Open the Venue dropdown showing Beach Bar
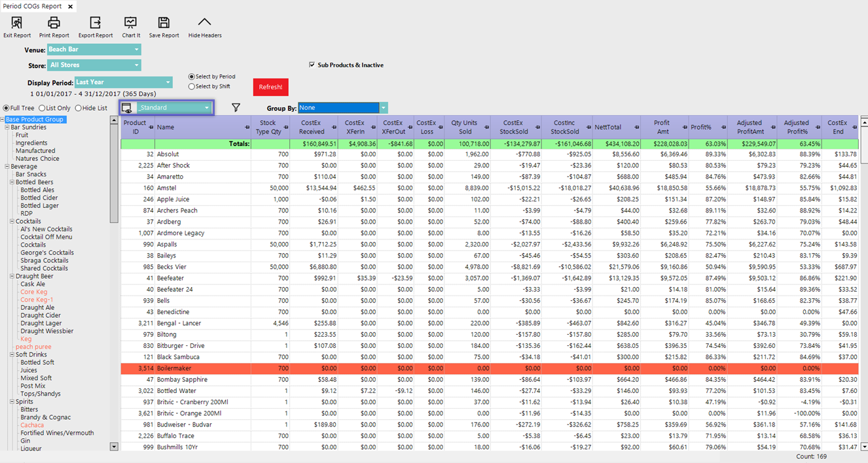The image size is (868, 463). (137, 50)
